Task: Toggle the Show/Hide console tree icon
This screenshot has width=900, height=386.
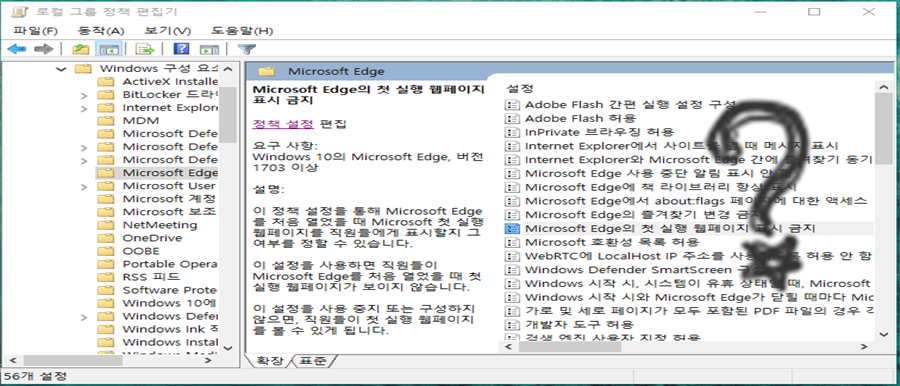Action: click(x=109, y=49)
